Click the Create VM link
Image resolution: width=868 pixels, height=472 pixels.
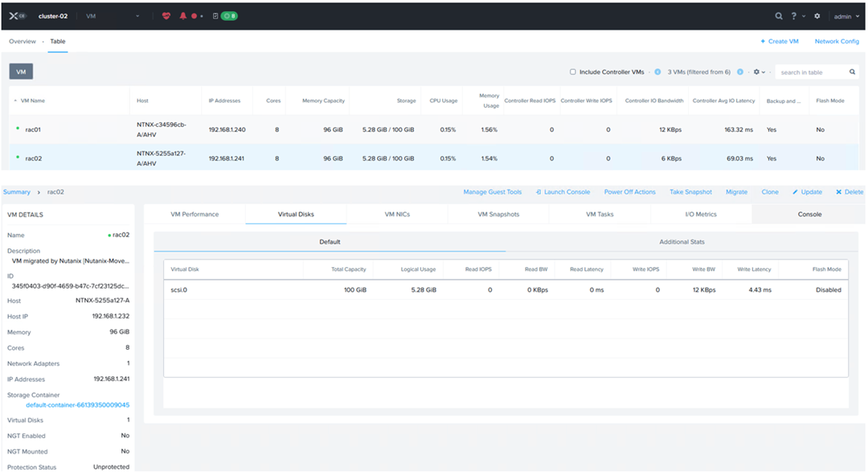[780, 41]
